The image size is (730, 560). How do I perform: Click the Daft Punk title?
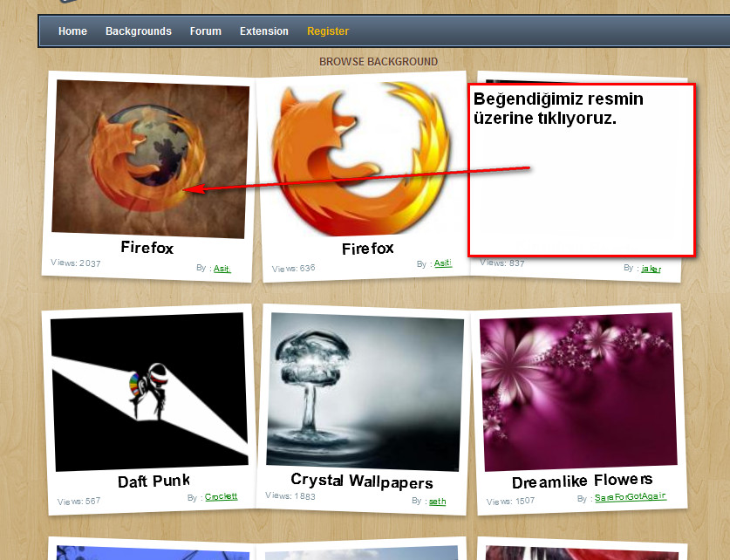(x=154, y=481)
